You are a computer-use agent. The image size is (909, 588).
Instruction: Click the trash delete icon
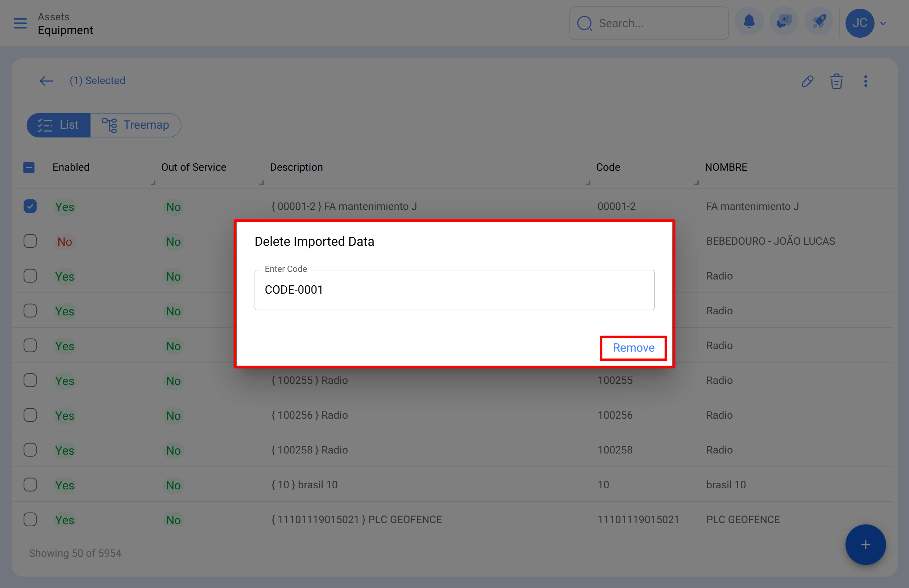tap(836, 81)
